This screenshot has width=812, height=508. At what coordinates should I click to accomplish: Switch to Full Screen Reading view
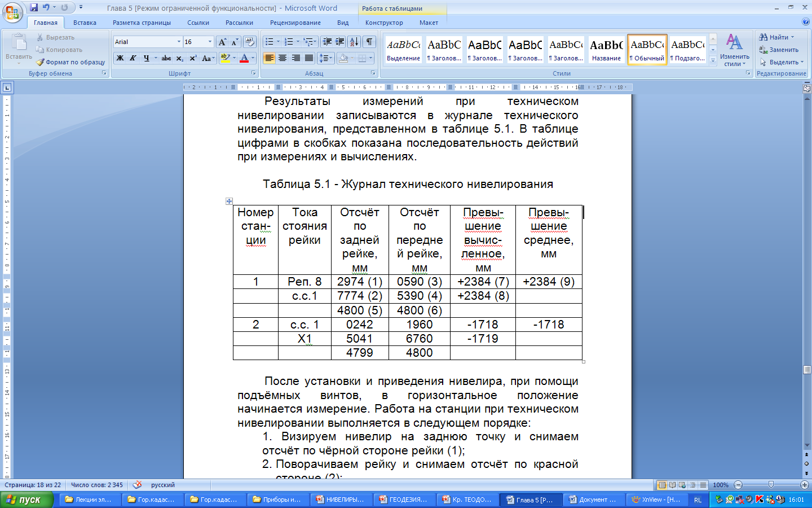672,485
